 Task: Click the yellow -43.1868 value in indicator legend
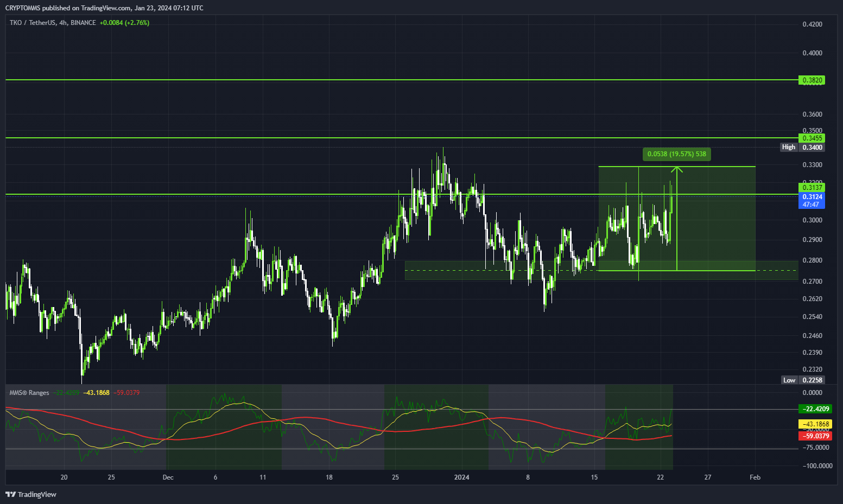[96, 393]
